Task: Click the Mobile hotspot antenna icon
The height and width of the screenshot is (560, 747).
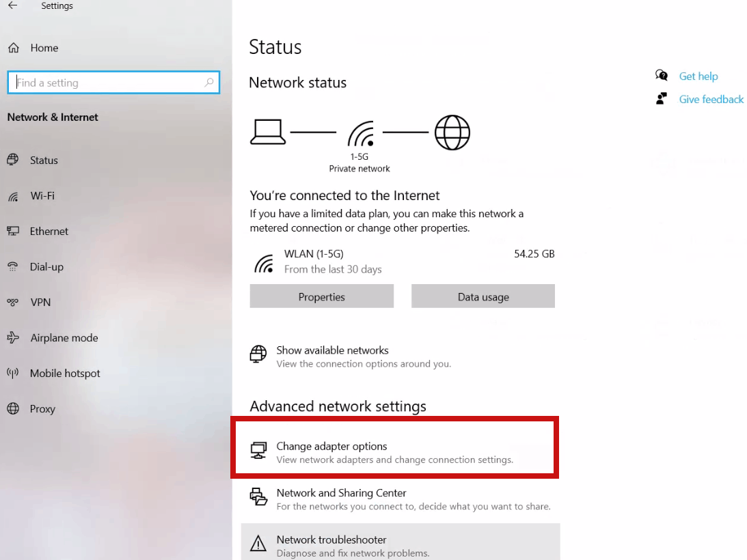Action: 13,373
